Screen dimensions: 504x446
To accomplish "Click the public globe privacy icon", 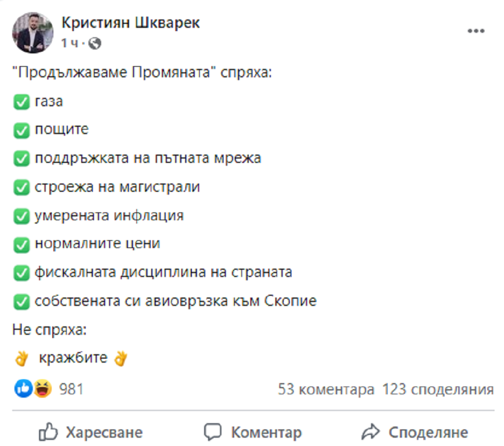I will pos(95,43).
